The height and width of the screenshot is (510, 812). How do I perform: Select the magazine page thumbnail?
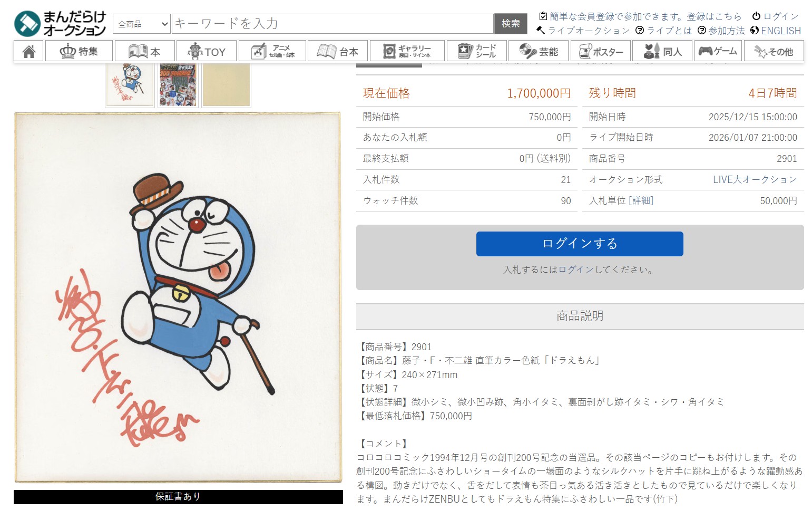coord(178,84)
